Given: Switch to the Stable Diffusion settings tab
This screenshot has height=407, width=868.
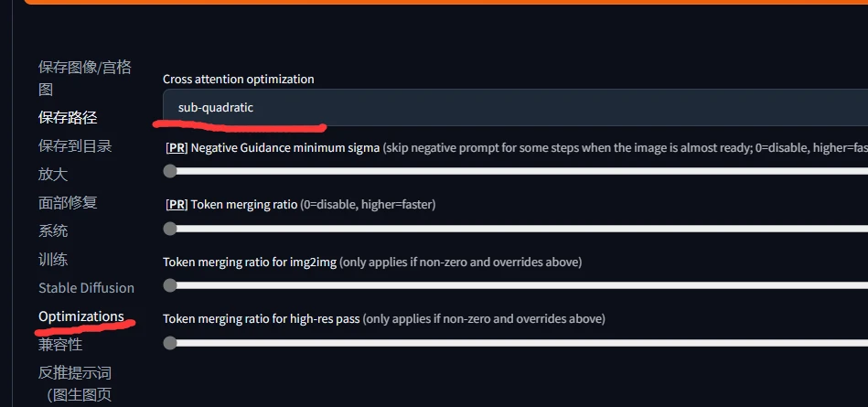Looking at the screenshot, I should click(x=86, y=288).
